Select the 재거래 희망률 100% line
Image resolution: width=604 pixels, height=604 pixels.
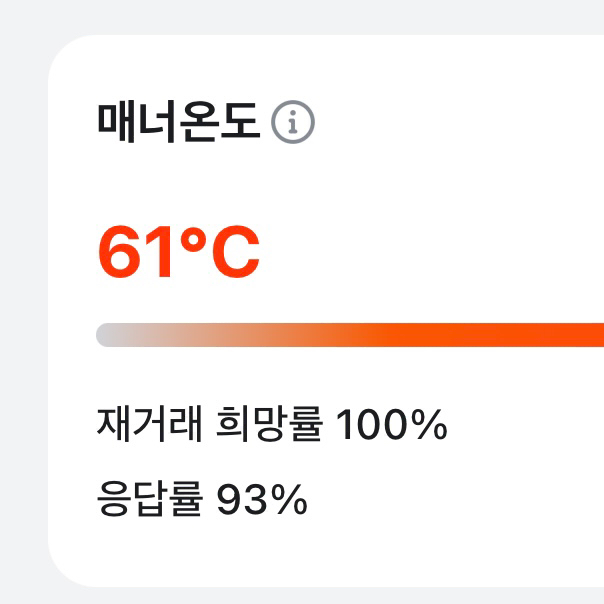coord(271,427)
